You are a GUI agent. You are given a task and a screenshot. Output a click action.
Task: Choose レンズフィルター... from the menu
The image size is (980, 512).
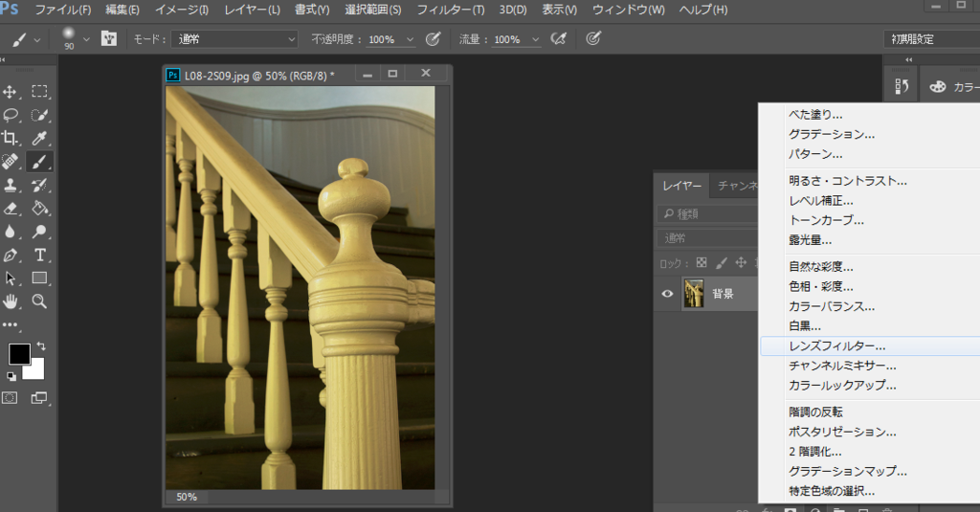[870, 345]
